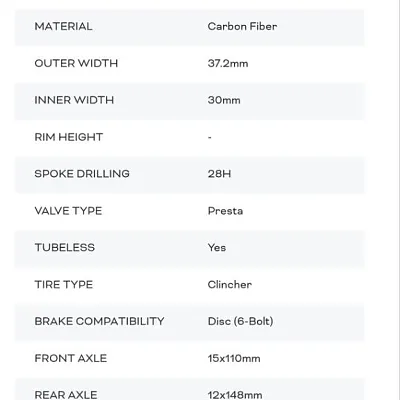Click the Presta valve value

tap(225, 211)
